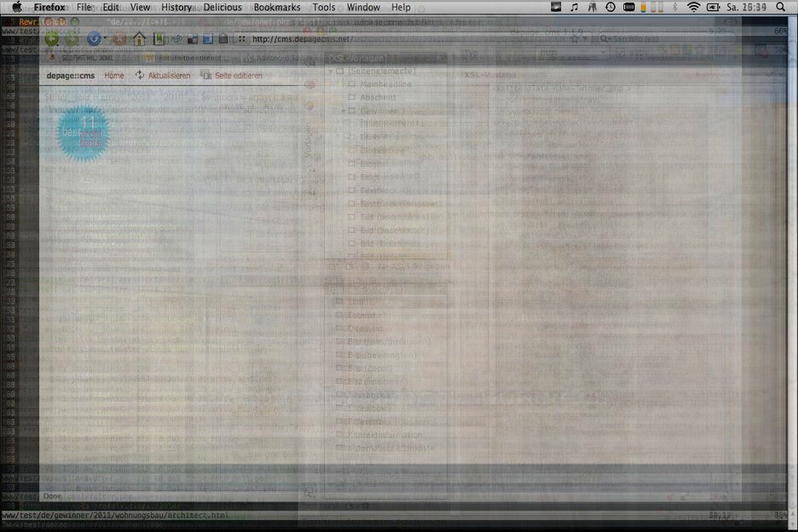Open the battery charging status icon
This screenshot has height=532, width=798.
(713, 7)
